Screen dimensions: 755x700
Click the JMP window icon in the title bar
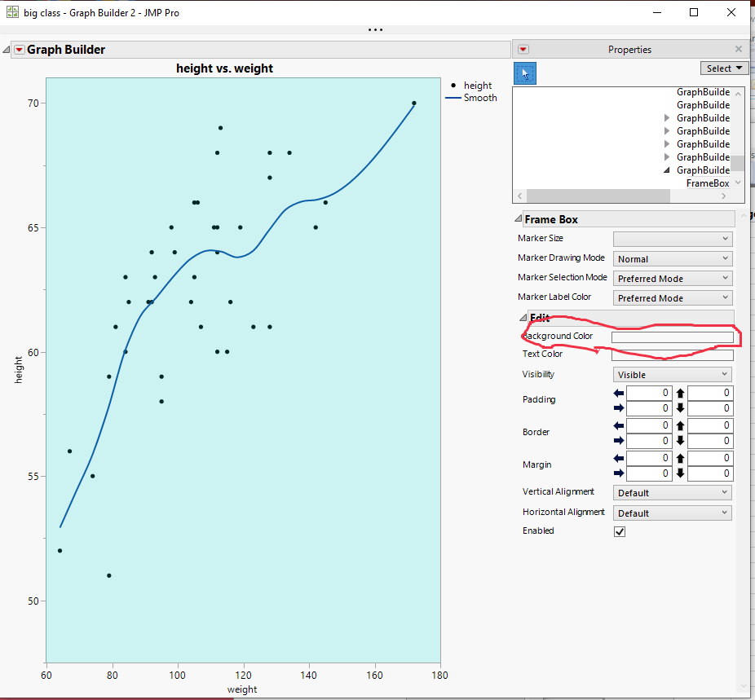[x=12, y=12]
